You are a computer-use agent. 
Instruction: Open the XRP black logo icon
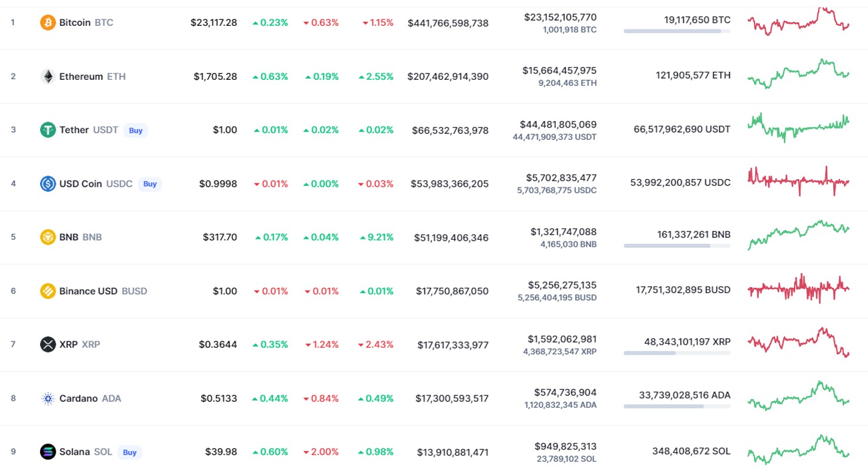pyautogui.click(x=48, y=344)
